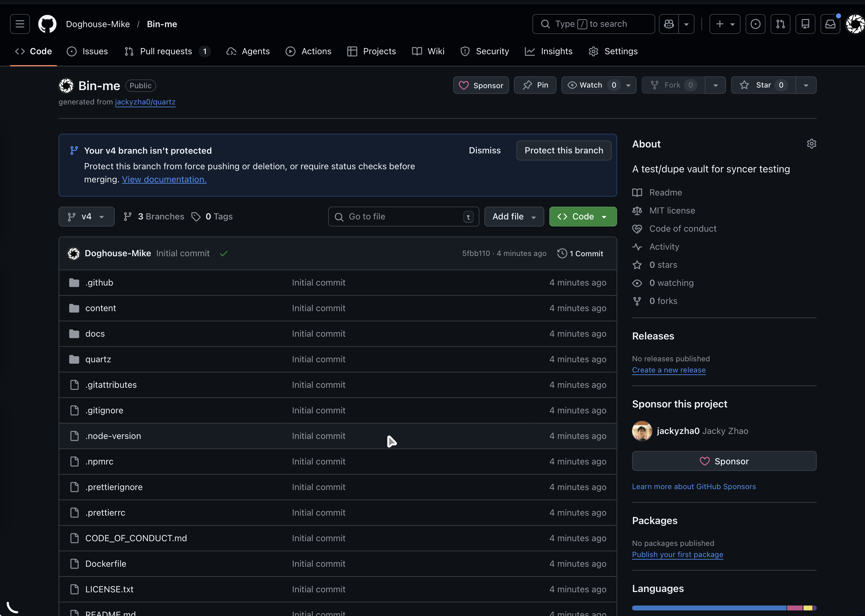Expand the green Code dropdown
The width and height of the screenshot is (865, 616).
pos(582,217)
